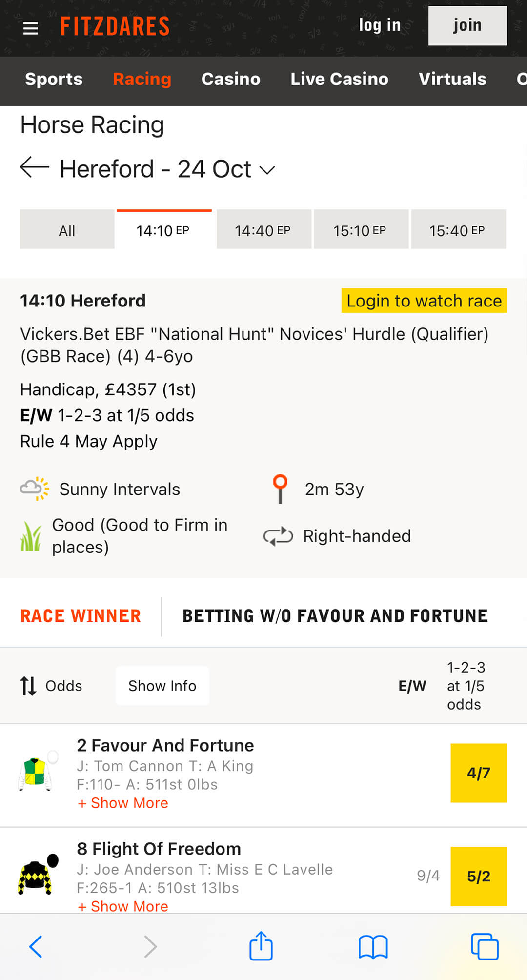527x980 pixels.
Task: Expand Show More for Flight Of Freedom
Action: tap(123, 906)
